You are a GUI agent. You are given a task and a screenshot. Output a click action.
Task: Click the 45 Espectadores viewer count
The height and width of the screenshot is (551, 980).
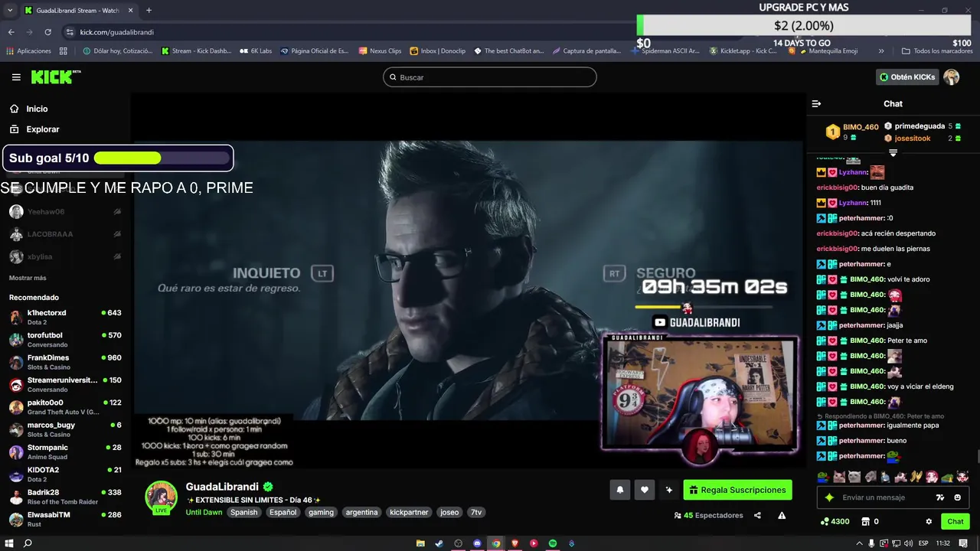(x=708, y=516)
